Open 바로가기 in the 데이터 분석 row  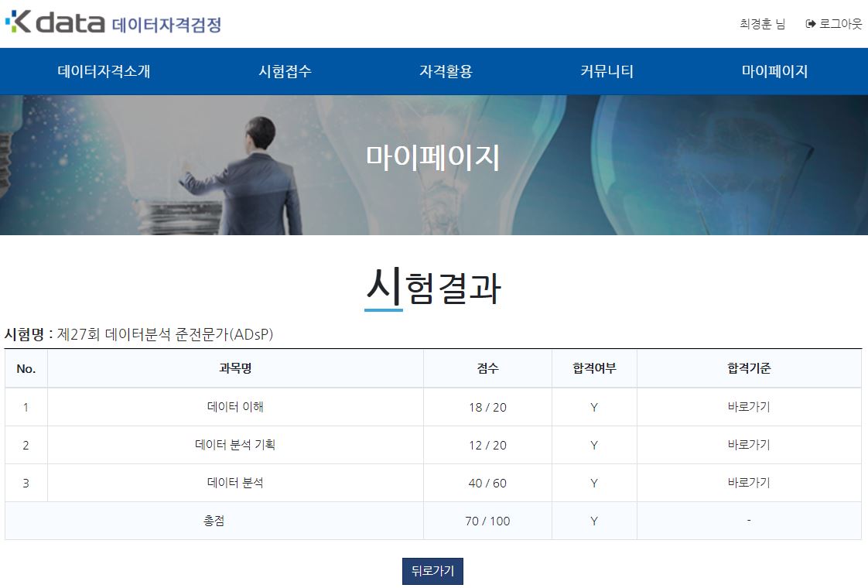(x=748, y=483)
